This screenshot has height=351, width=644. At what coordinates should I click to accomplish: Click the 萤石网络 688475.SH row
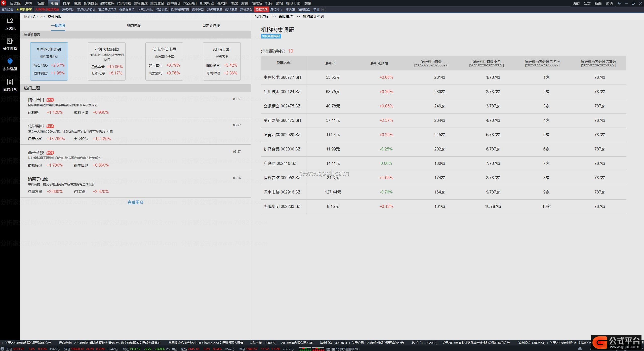pyautogui.click(x=444, y=120)
